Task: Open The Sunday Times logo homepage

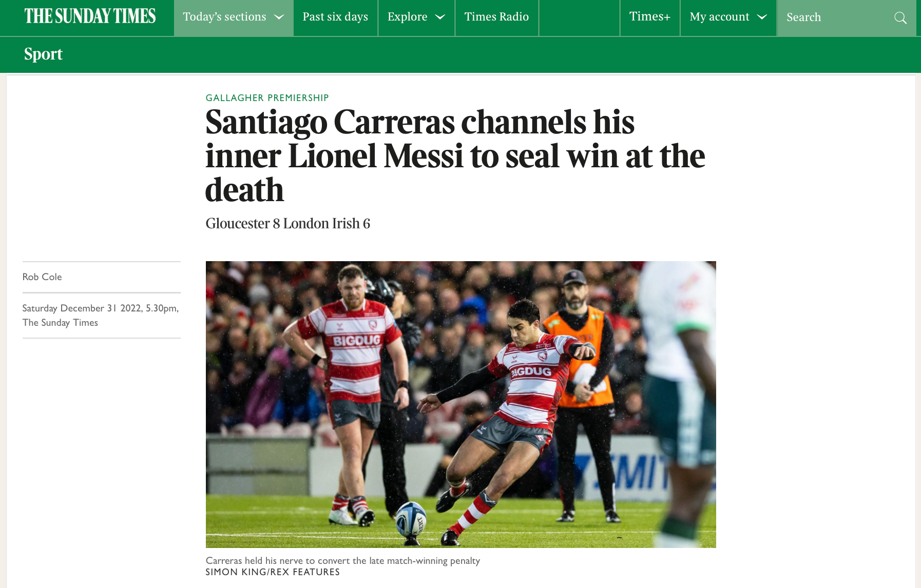Action: point(90,16)
